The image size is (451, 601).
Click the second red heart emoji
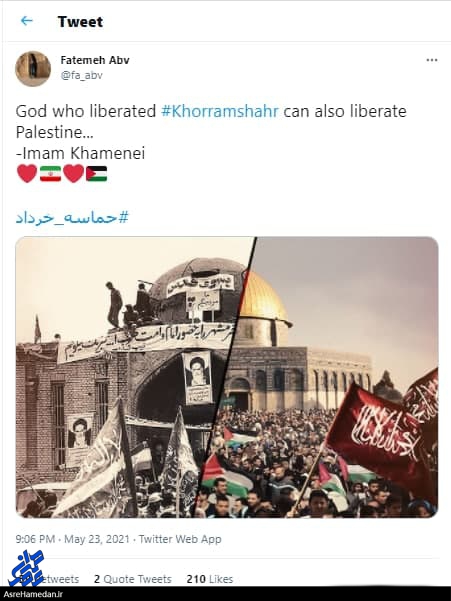(x=74, y=174)
